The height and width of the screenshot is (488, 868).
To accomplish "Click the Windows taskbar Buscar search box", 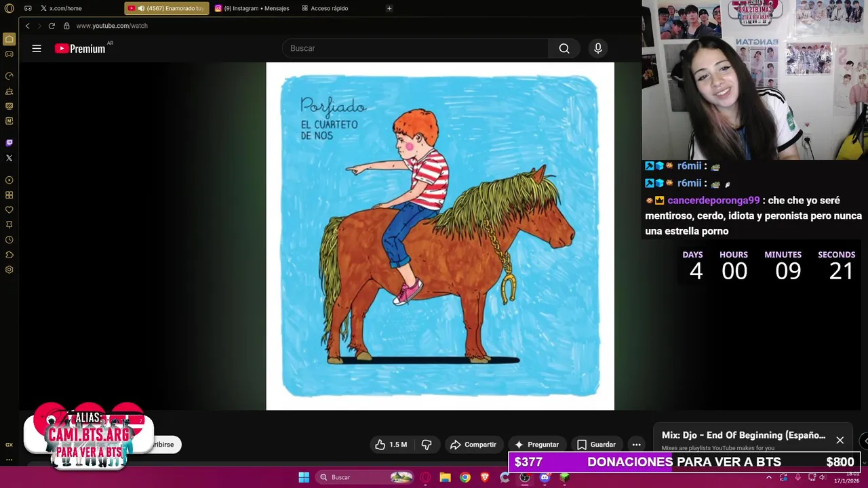I will pyautogui.click(x=365, y=477).
